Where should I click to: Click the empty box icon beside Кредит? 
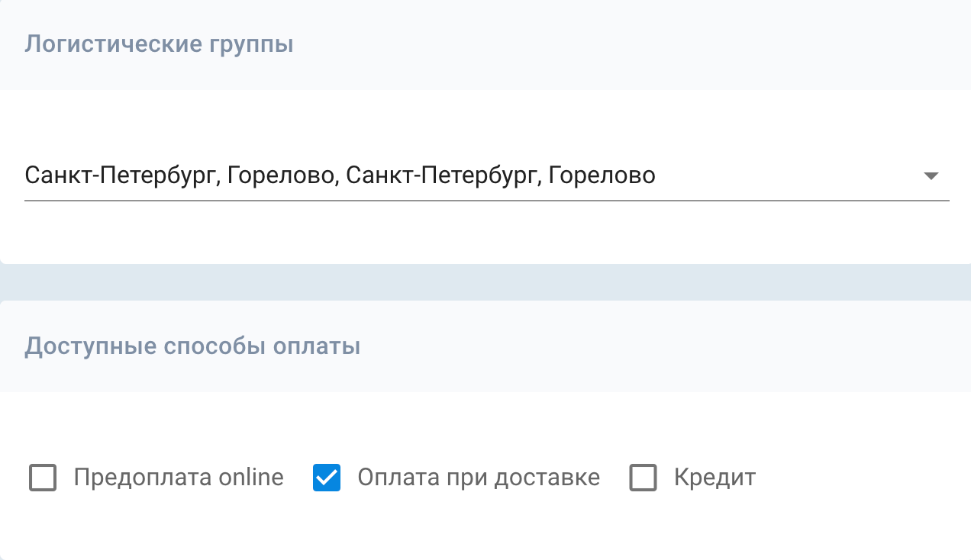(x=643, y=478)
